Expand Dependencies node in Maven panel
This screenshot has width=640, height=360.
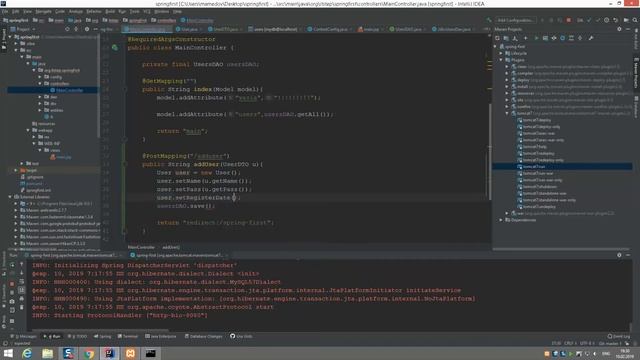[x=502, y=220]
